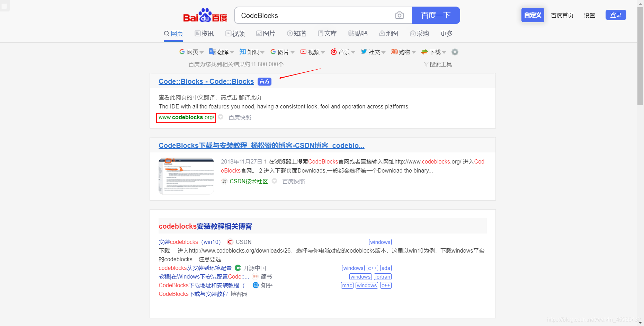The image size is (644, 326).
Task: Click dropdown icon after www.codeblocks.org/
Action: 221,117
